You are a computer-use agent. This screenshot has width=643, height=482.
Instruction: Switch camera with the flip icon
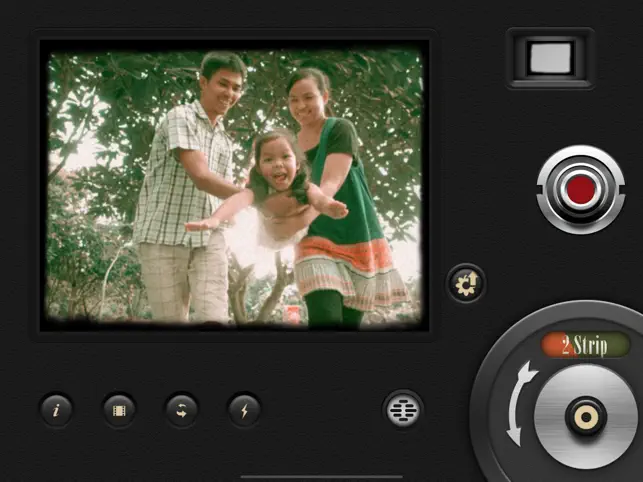tap(182, 410)
